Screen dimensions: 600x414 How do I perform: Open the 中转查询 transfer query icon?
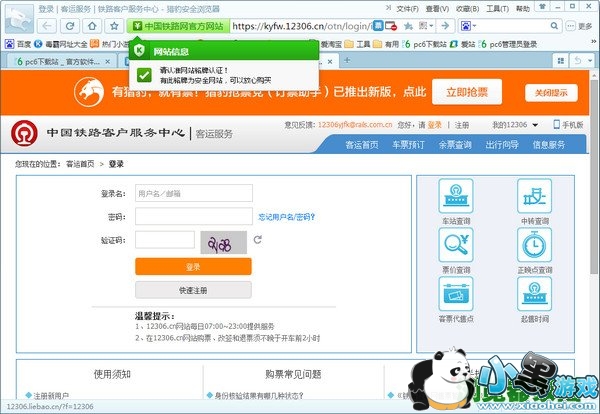click(534, 196)
